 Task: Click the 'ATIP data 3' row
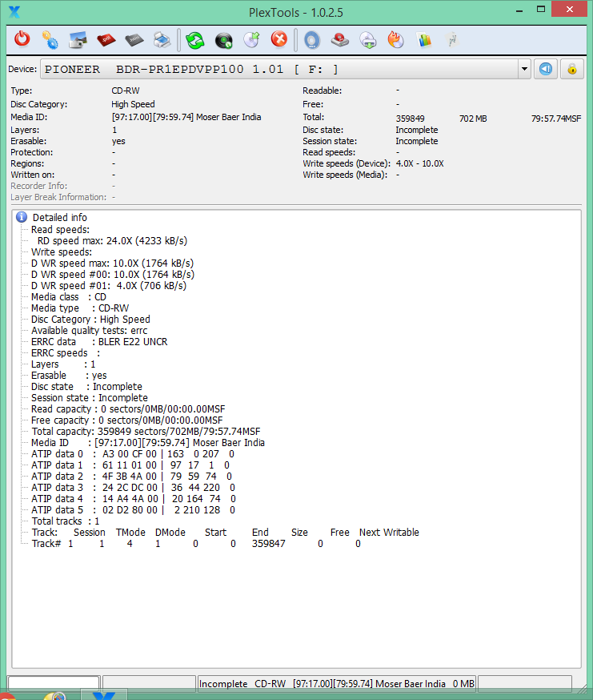point(133,488)
